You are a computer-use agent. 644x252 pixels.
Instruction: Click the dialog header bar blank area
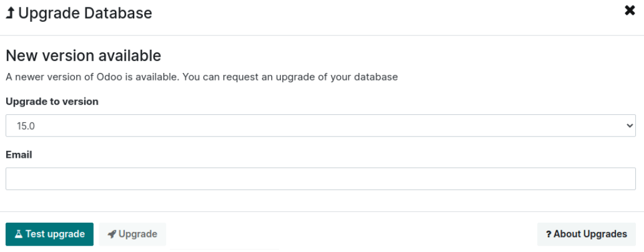point(374,13)
